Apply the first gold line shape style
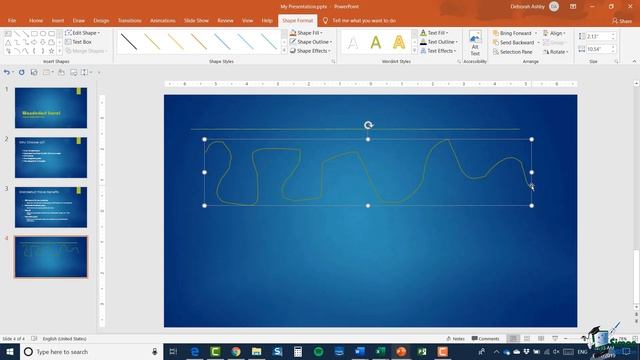 [152, 42]
